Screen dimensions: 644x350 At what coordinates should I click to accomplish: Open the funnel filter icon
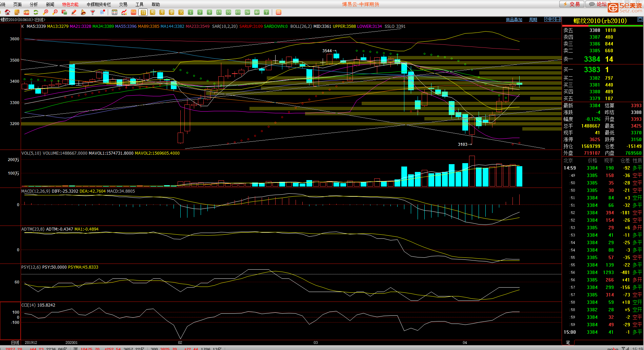[93, 12]
